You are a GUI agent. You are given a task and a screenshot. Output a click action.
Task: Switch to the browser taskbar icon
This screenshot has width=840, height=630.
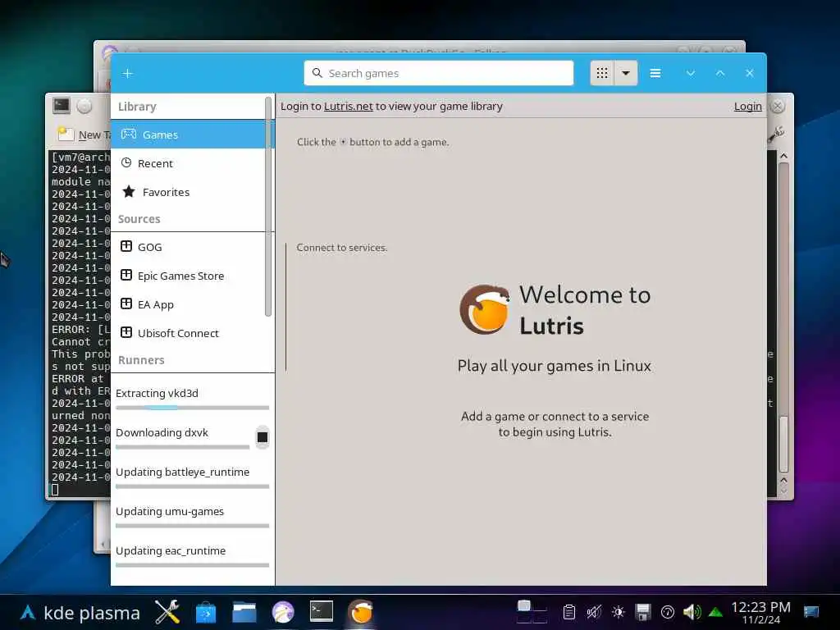283,612
